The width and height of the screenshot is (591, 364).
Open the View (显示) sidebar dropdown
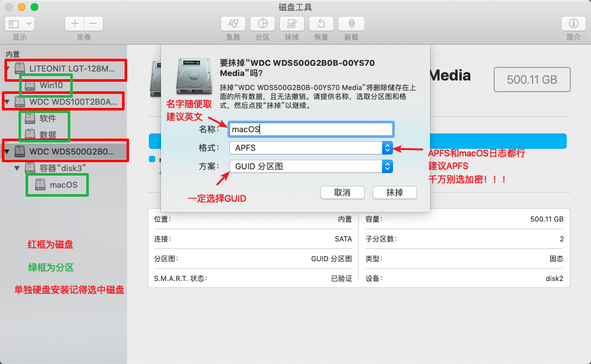pyautogui.click(x=19, y=24)
